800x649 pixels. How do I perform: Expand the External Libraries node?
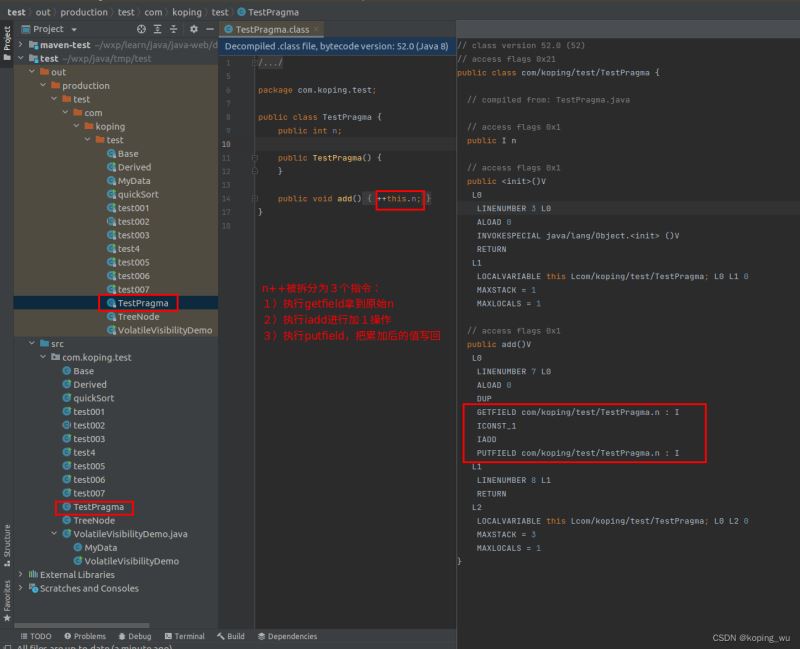(x=22, y=575)
